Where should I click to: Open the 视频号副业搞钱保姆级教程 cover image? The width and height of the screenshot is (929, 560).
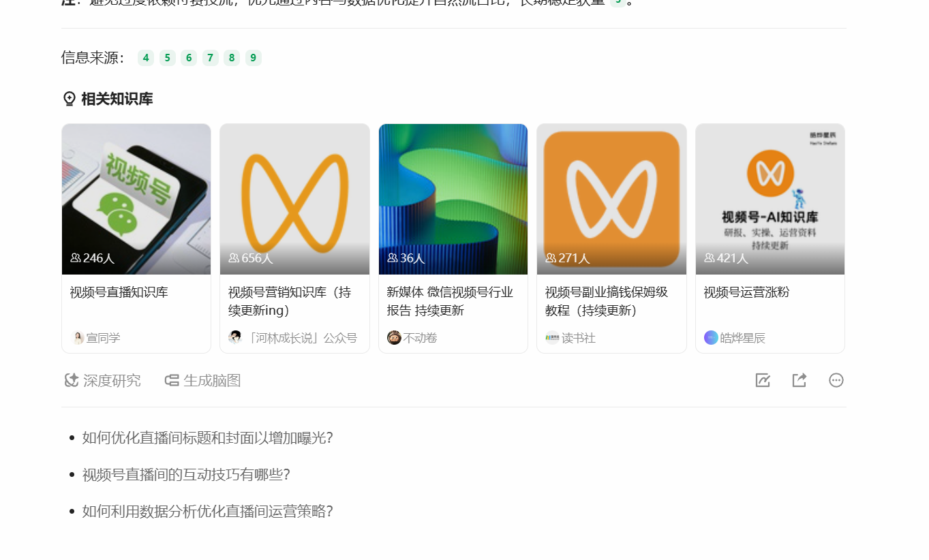[611, 199]
